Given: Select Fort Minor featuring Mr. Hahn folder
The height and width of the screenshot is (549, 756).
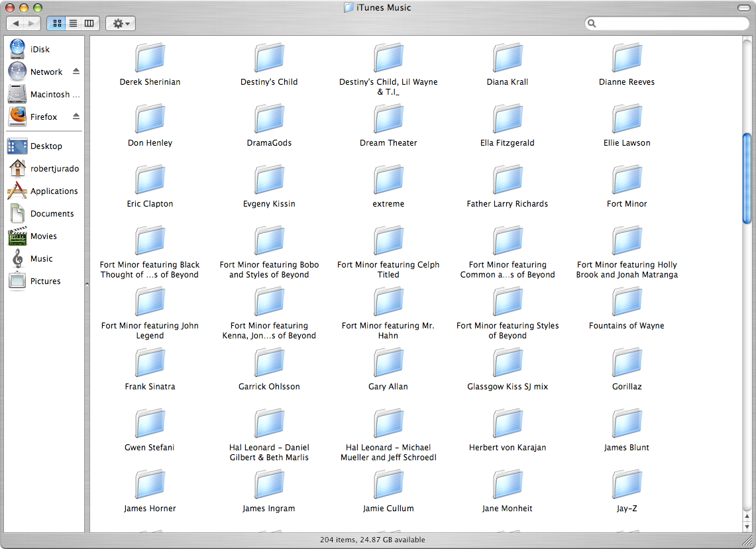Looking at the screenshot, I should coord(388,313).
